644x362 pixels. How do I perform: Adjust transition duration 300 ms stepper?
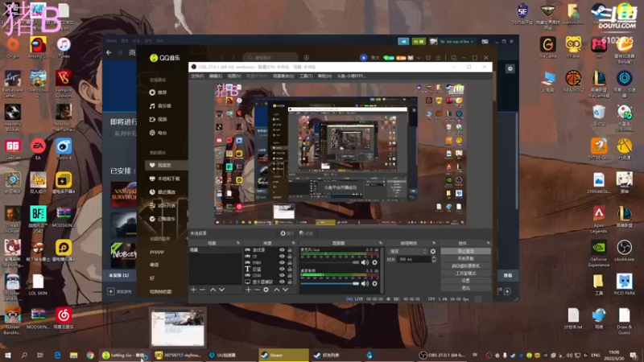point(434,259)
